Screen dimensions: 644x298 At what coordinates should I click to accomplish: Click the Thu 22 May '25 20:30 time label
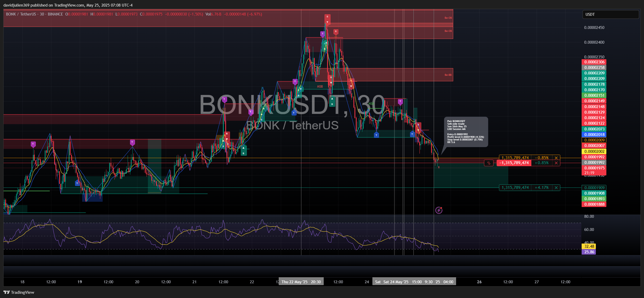pos(301,282)
